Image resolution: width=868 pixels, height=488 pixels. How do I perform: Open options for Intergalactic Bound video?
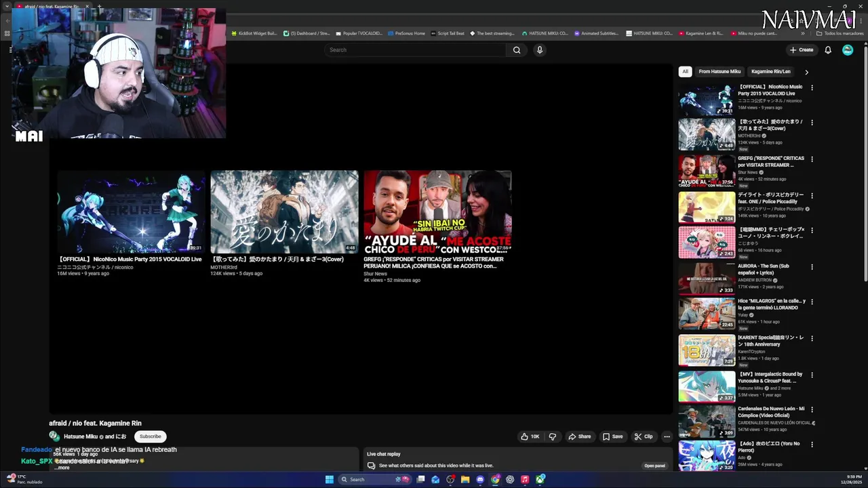pyautogui.click(x=812, y=375)
